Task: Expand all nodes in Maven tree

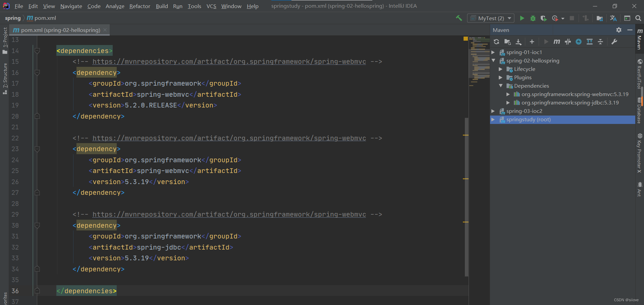Action: coord(590,42)
